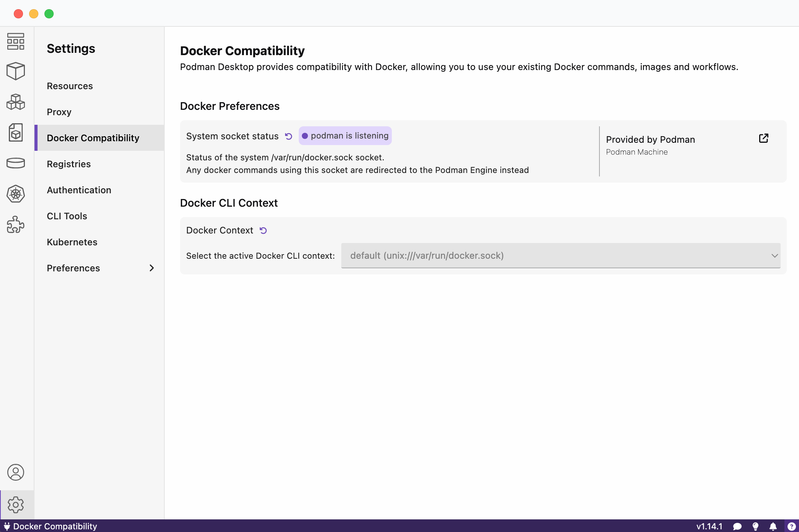
Task: Click the plug icon in status bar
Action: pos(7,526)
